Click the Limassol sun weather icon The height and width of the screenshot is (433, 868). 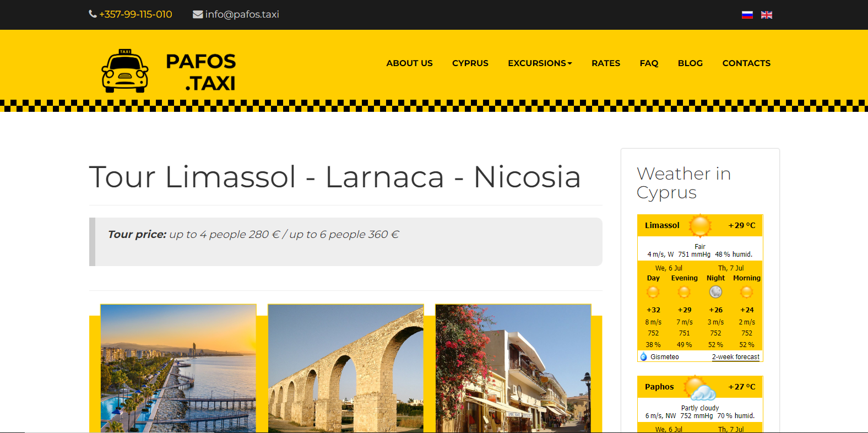click(700, 225)
